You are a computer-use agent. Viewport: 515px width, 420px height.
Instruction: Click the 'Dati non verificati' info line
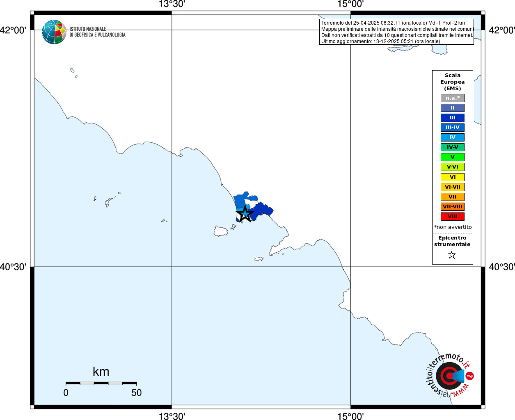[x=397, y=35]
